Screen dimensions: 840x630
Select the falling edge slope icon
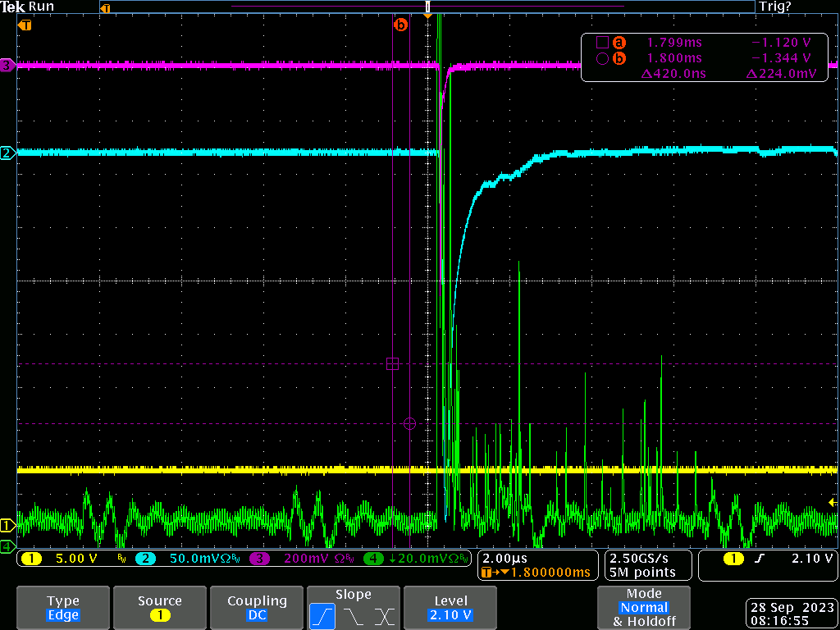(x=353, y=615)
